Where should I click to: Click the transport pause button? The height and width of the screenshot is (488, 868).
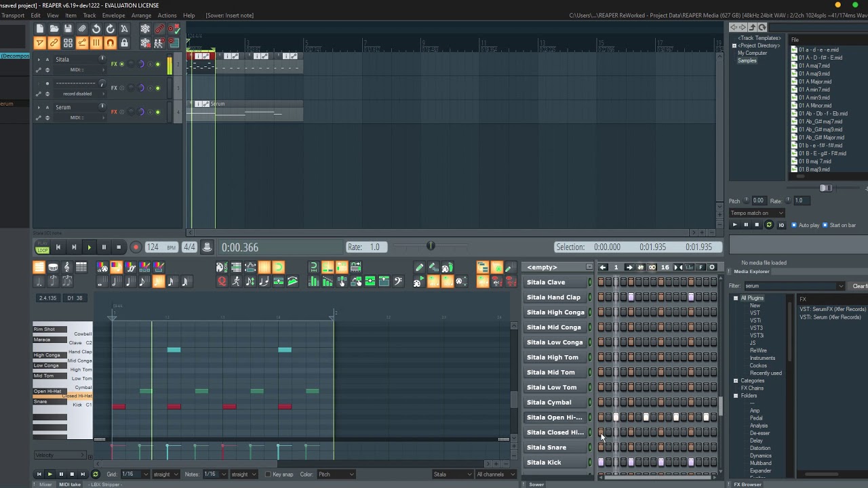pos(104,247)
